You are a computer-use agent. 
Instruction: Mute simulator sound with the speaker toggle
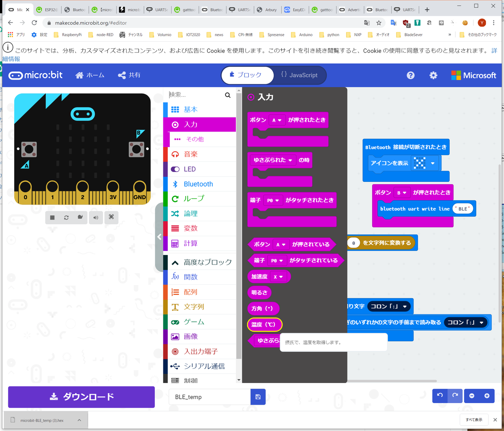(96, 217)
